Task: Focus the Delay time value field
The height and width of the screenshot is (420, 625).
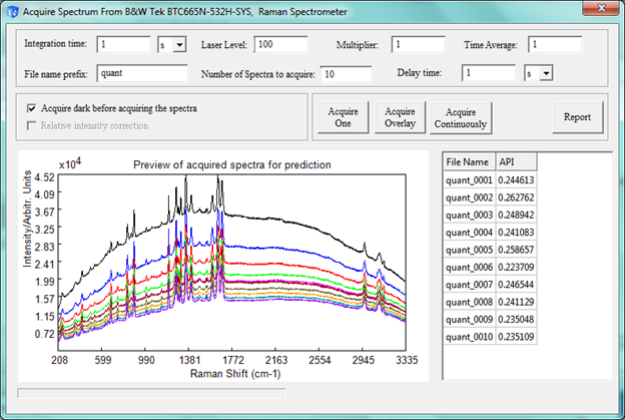Action: pos(489,73)
